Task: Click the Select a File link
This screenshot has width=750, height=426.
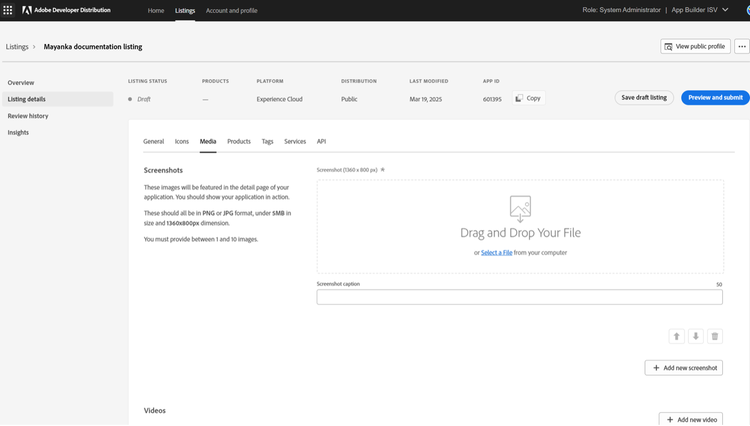Action: pos(496,252)
